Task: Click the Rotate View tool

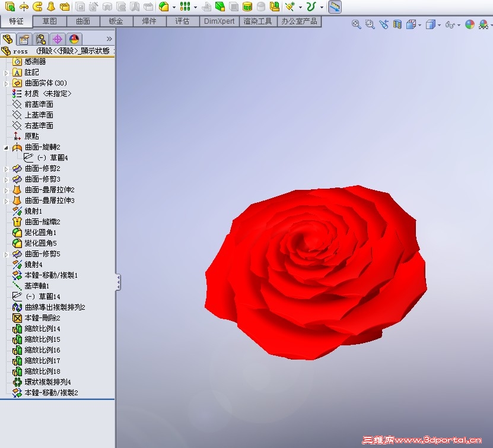Action: pos(384,25)
